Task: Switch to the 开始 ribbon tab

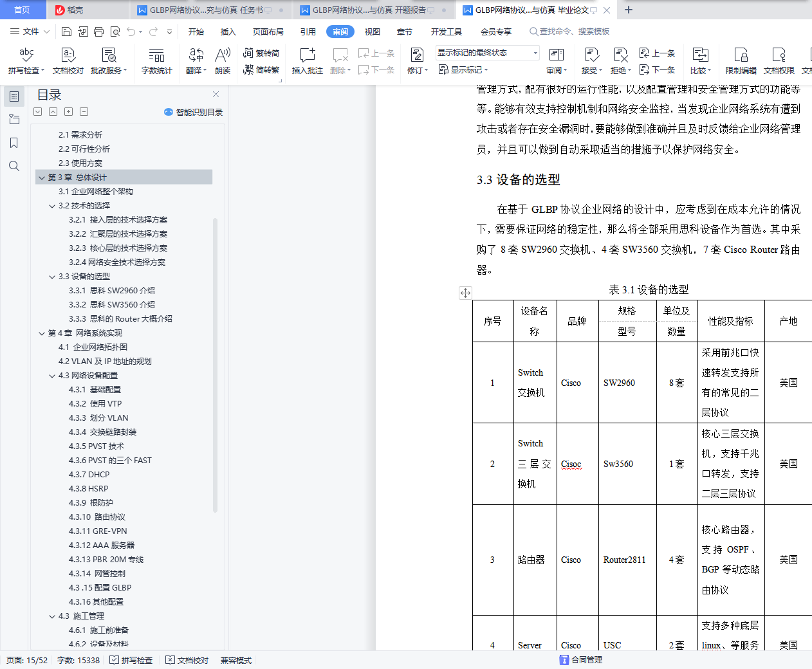Action: [x=196, y=32]
